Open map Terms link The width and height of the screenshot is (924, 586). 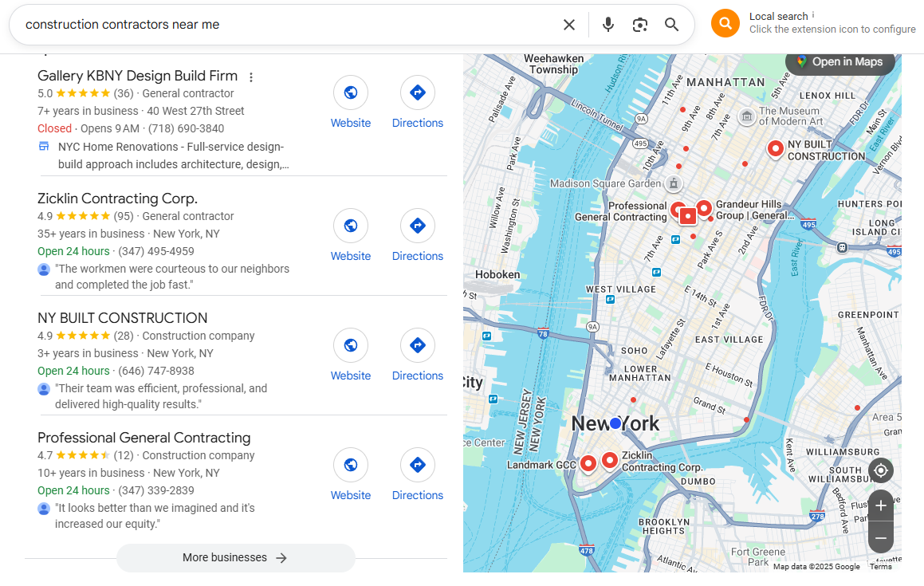pyautogui.click(x=880, y=567)
